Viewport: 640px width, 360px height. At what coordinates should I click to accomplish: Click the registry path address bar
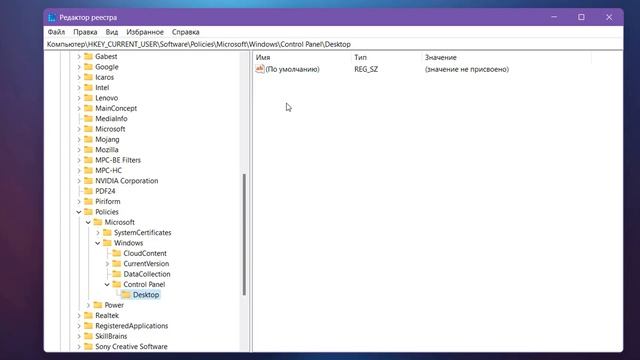[x=333, y=44]
